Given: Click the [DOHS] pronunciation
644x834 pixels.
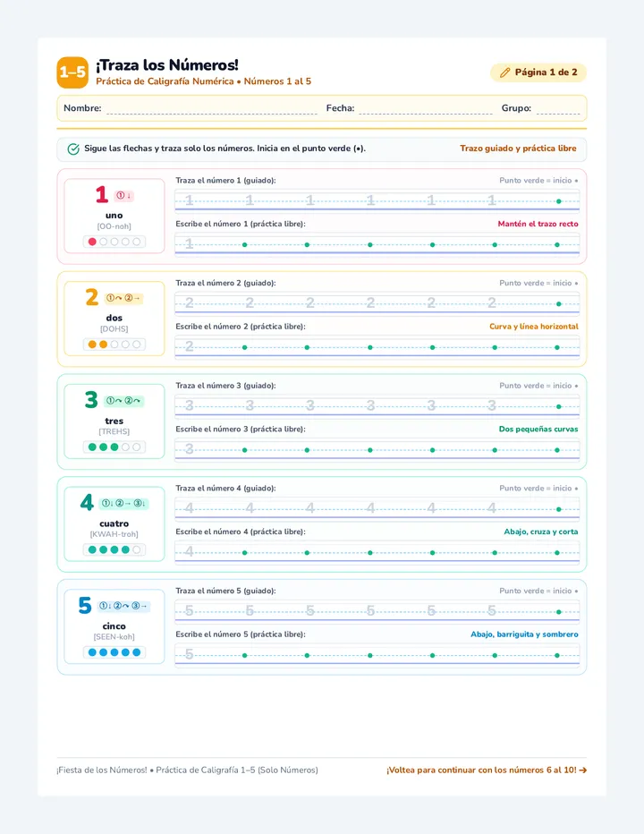Looking at the screenshot, I should pos(114,329).
